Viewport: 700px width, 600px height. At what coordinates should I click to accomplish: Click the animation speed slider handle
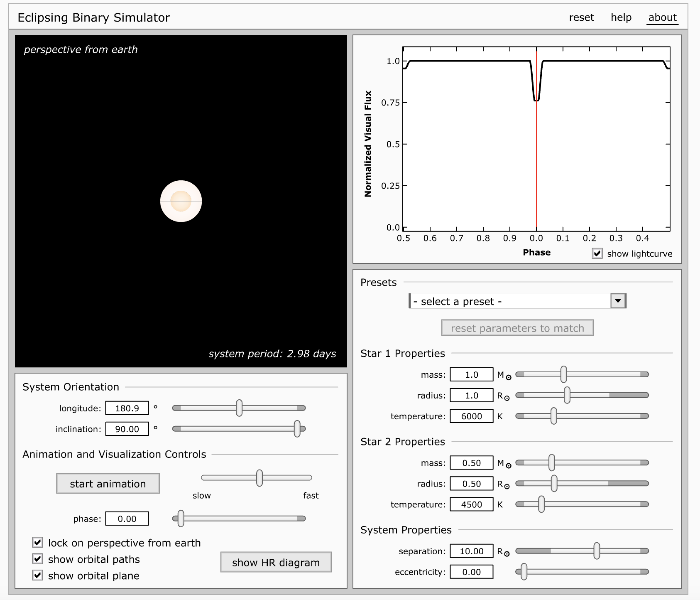pos(259,478)
